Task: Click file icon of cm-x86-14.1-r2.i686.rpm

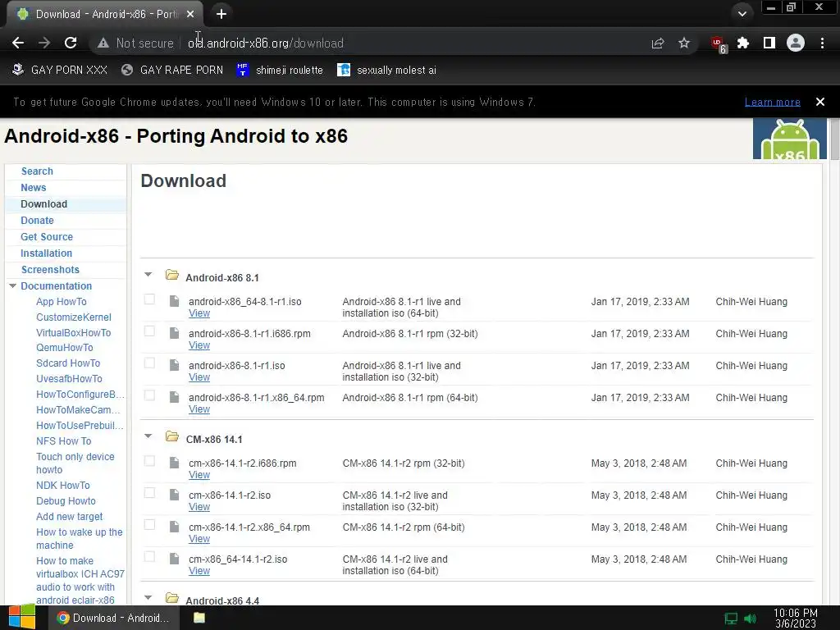Action: 174,463
